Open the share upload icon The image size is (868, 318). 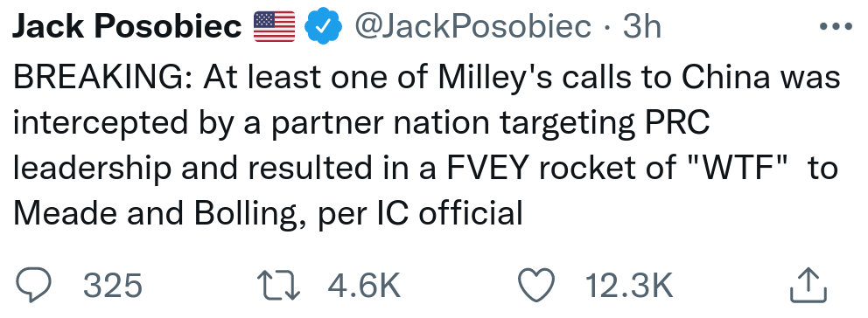[808, 286]
